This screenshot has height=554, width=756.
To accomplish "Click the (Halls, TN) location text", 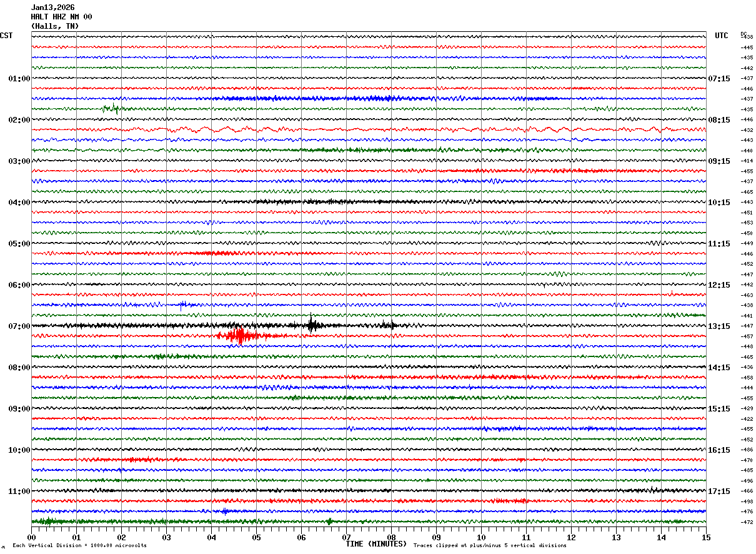I will [x=55, y=26].
